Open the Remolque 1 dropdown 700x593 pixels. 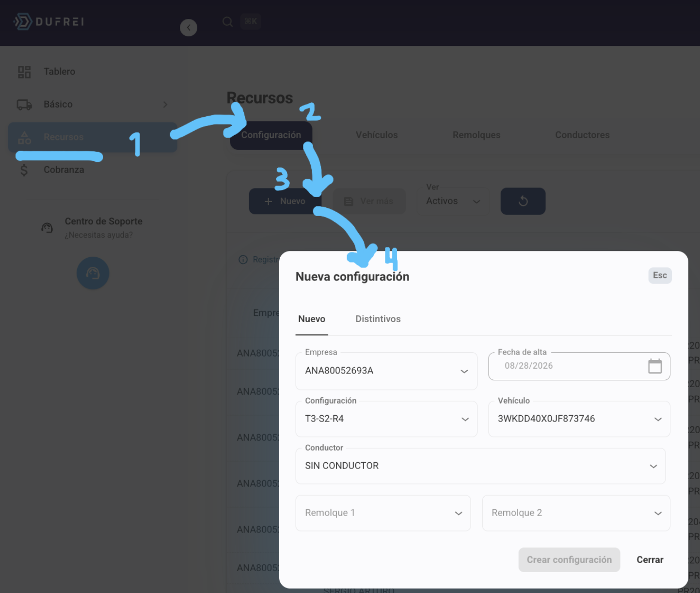(x=383, y=513)
